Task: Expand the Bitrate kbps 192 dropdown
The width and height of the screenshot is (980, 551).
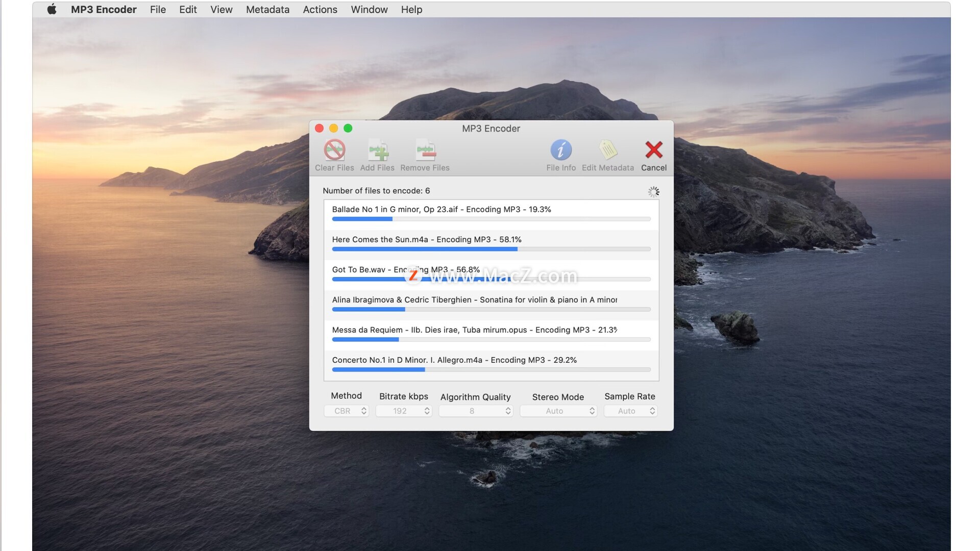Action: click(404, 411)
